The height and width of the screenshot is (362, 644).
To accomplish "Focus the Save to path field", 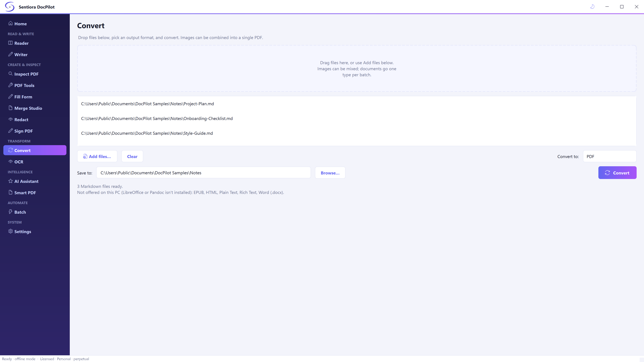I will coord(203,173).
